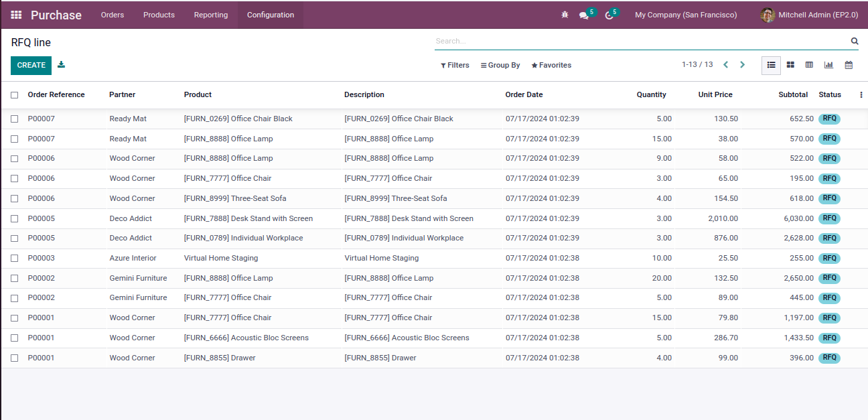This screenshot has height=420, width=868.
Task: Click subtotal 255.00 cell
Action: point(802,258)
